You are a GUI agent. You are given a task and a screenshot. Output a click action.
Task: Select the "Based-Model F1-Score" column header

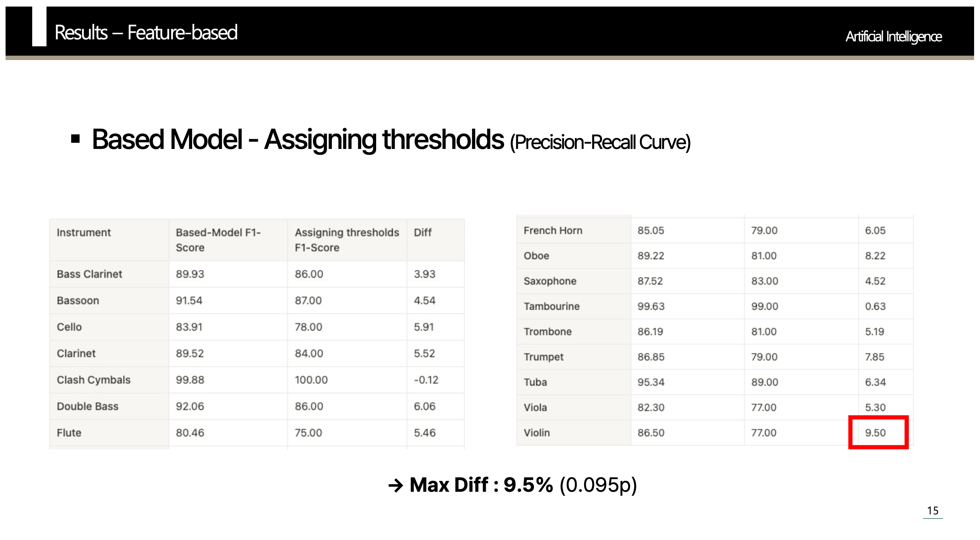pos(218,240)
